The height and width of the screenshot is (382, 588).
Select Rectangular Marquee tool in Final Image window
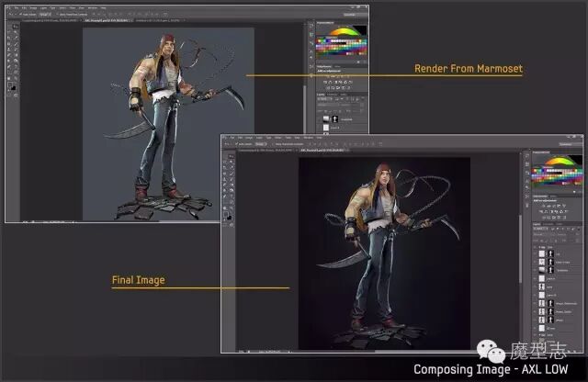tap(224, 156)
